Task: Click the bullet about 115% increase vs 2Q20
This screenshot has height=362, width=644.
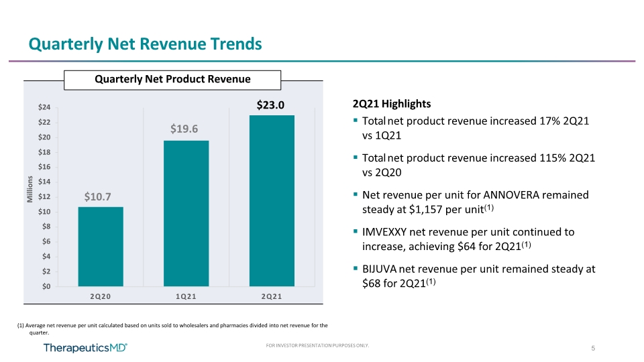Action: [x=474, y=165]
